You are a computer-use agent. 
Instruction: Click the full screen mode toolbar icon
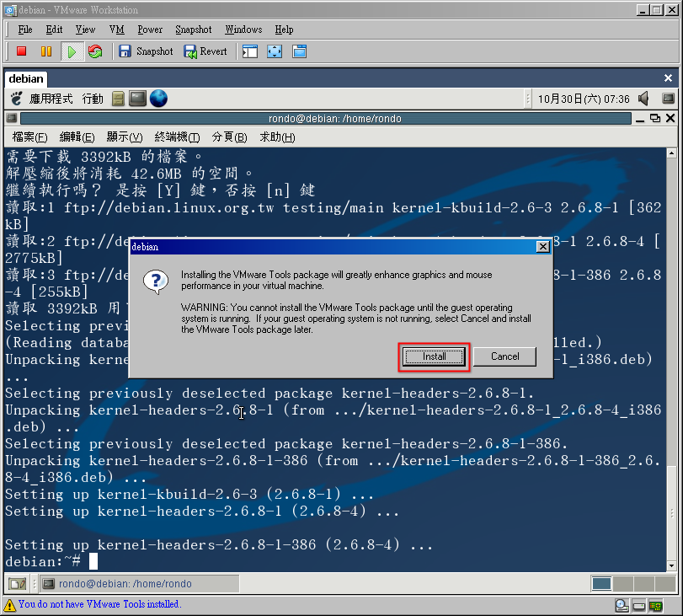coord(275,51)
